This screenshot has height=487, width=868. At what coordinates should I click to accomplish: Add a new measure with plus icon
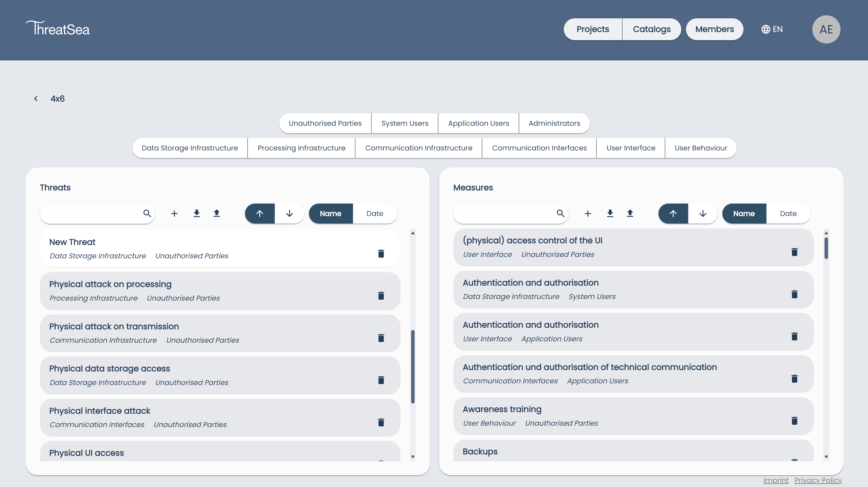pos(588,213)
